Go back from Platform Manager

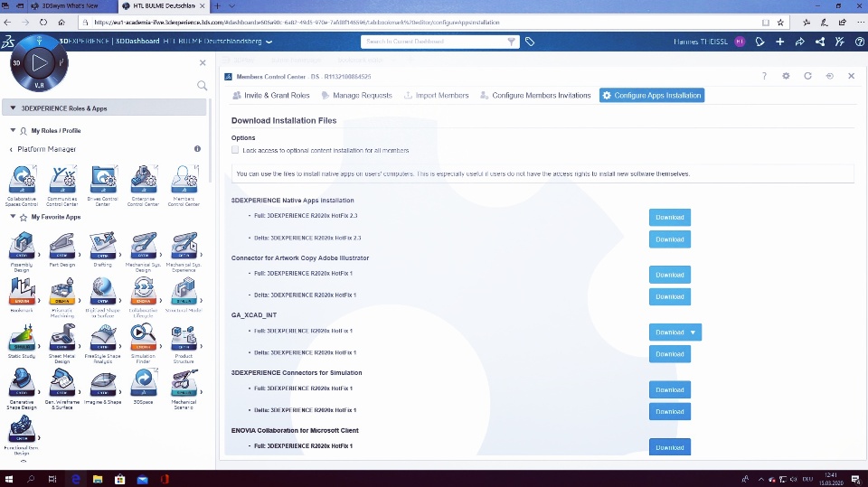pyautogui.click(x=11, y=149)
